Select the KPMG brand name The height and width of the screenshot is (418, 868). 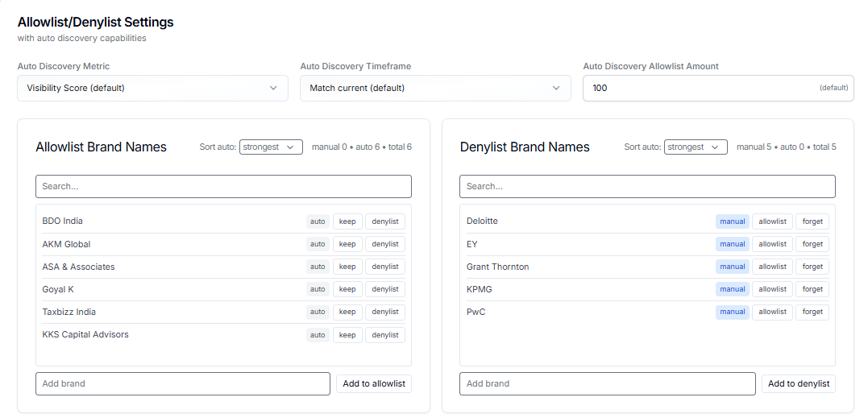coord(480,289)
